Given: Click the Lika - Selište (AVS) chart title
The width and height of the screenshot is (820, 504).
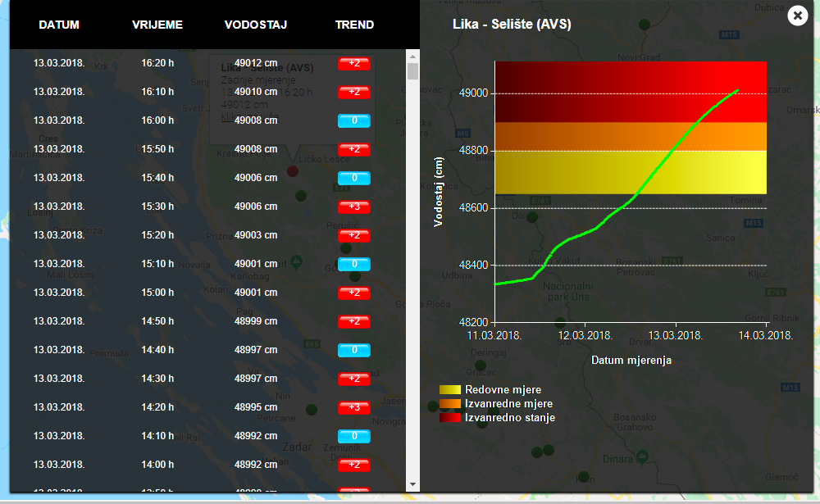Looking at the screenshot, I should click(512, 25).
